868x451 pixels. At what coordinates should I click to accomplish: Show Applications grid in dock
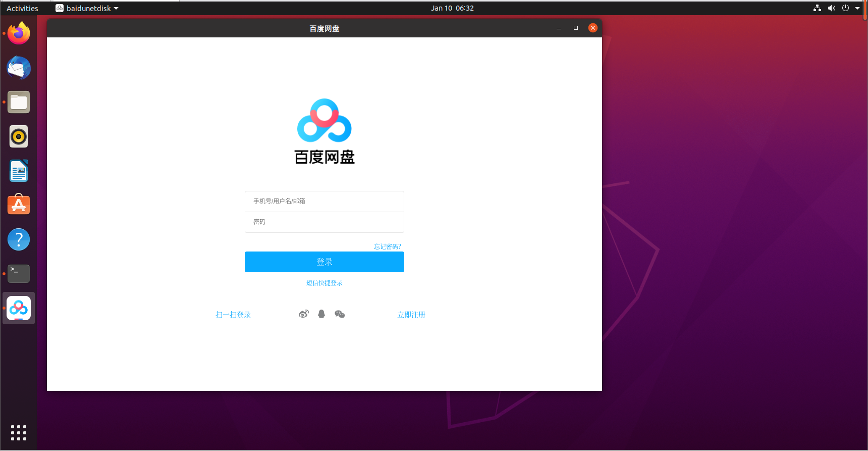tap(19, 432)
